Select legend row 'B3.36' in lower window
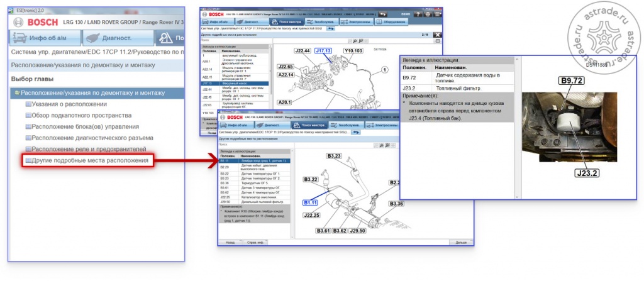Image resolution: width=644 pixels, height=281 pixels. [x=254, y=183]
